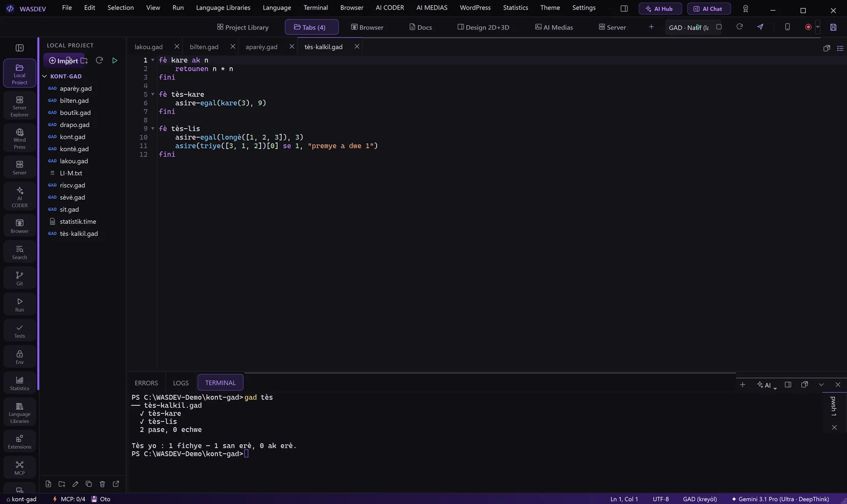Click the purple save disk icon in toolbar
This screenshot has height=504, width=847.
click(x=833, y=27)
